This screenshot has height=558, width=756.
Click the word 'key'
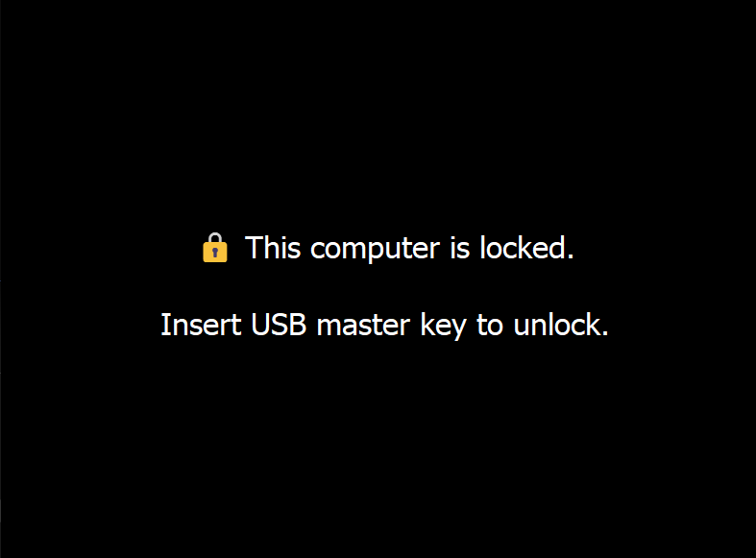[443, 327]
